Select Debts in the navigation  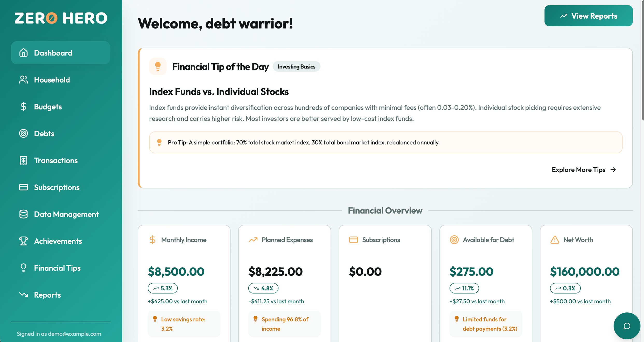(x=44, y=134)
